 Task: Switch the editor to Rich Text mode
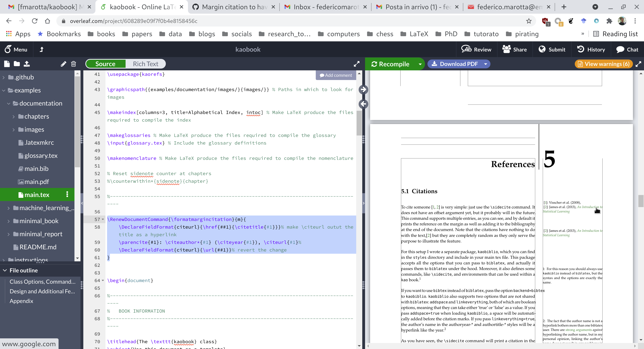click(x=146, y=64)
